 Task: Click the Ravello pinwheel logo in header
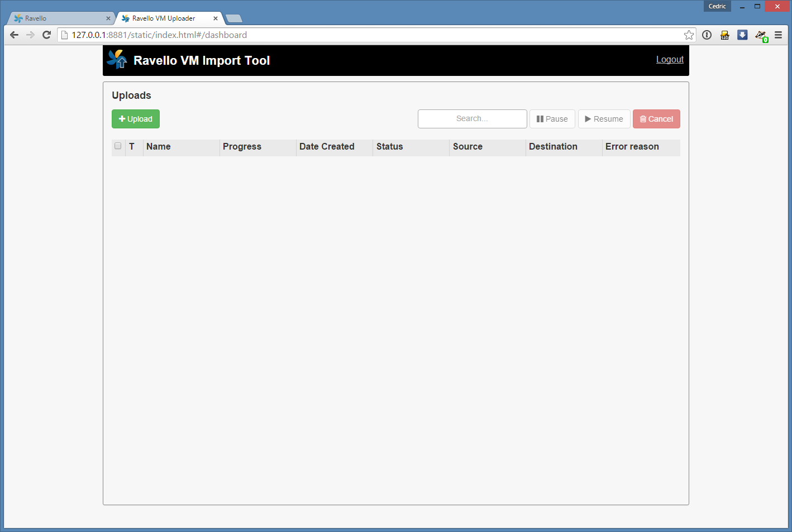pyautogui.click(x=117, y=60)
